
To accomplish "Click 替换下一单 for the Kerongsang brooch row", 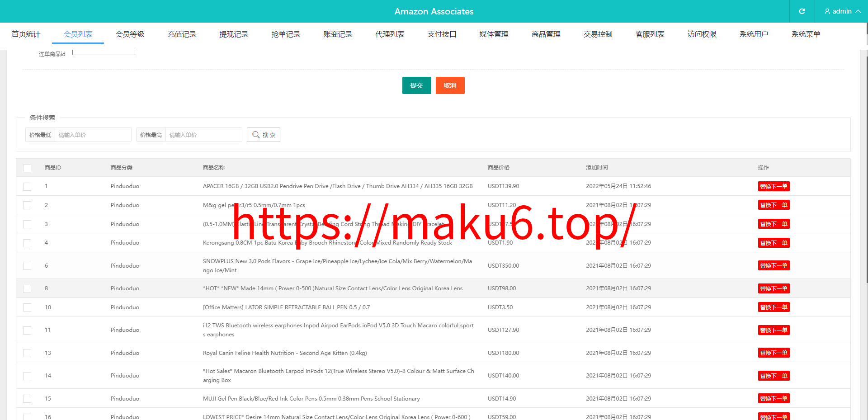I will click(x=774, y=243).
